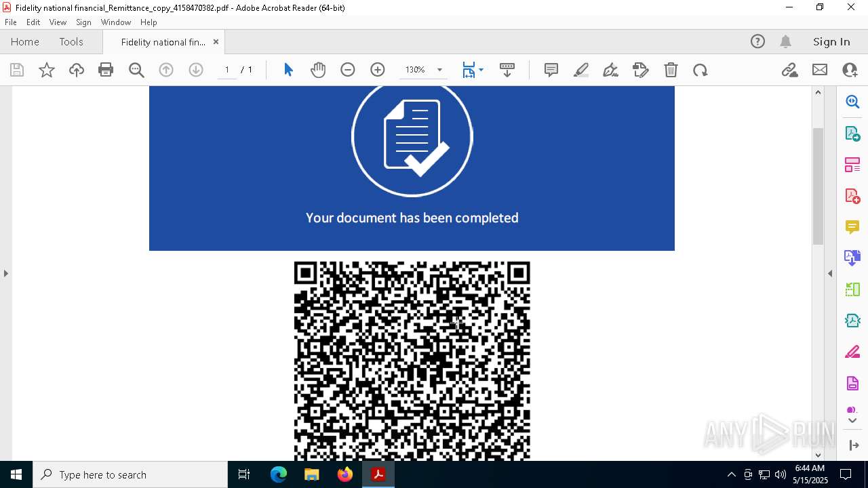Open Organize Pages tool in sidebar

pos(852,164)
